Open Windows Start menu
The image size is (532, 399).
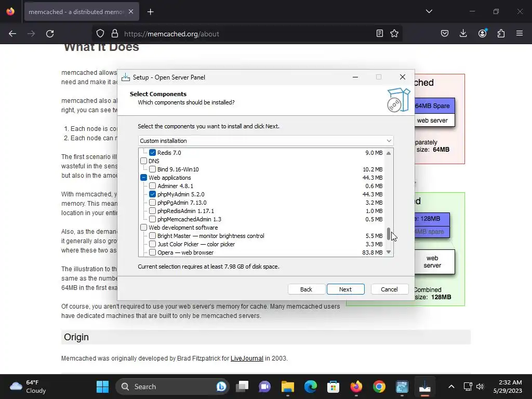coord(102,387)
